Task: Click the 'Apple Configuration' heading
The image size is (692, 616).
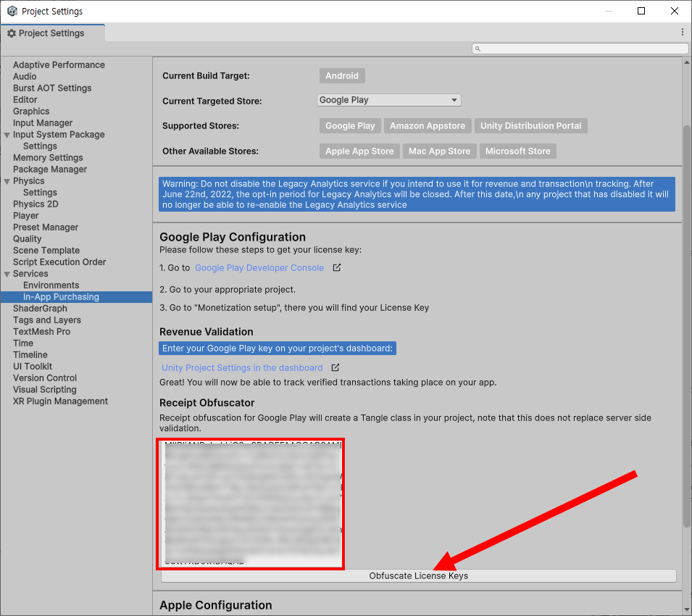Action: click(216, 605)
